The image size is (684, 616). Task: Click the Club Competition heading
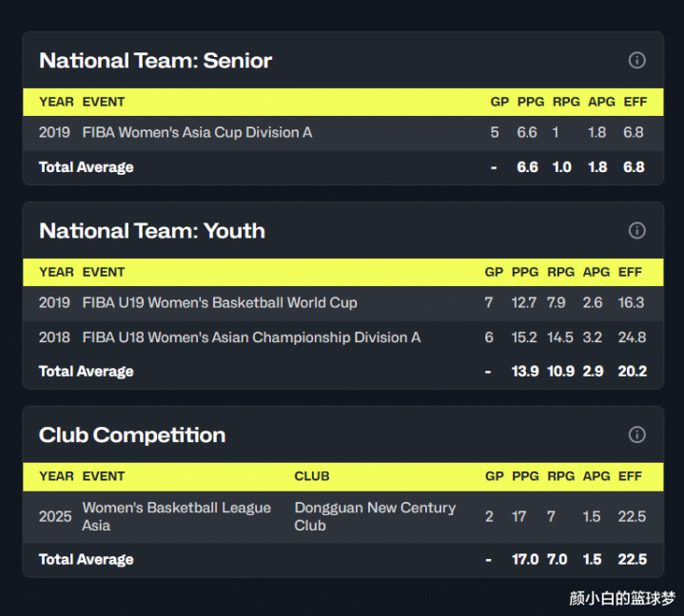(x=132, y=435)
